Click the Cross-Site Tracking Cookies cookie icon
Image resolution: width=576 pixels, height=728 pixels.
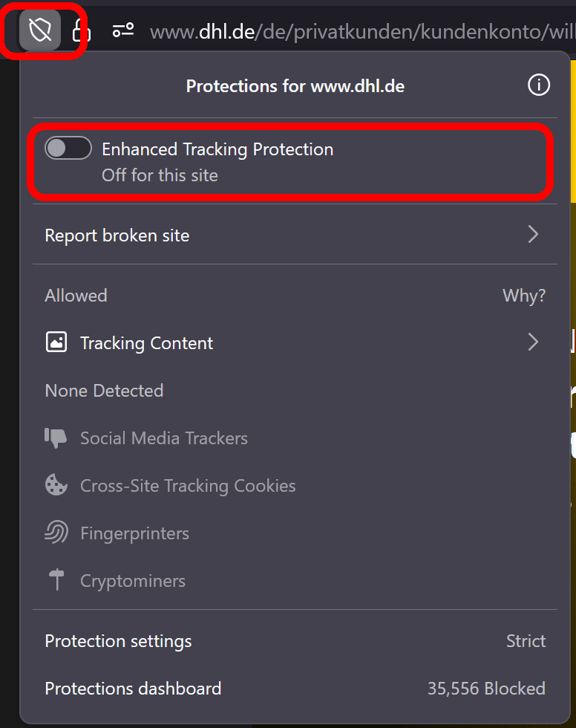tap(56, 486)
